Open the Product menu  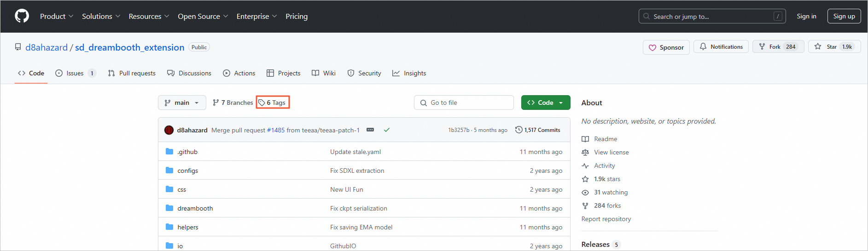coord(57,16)
